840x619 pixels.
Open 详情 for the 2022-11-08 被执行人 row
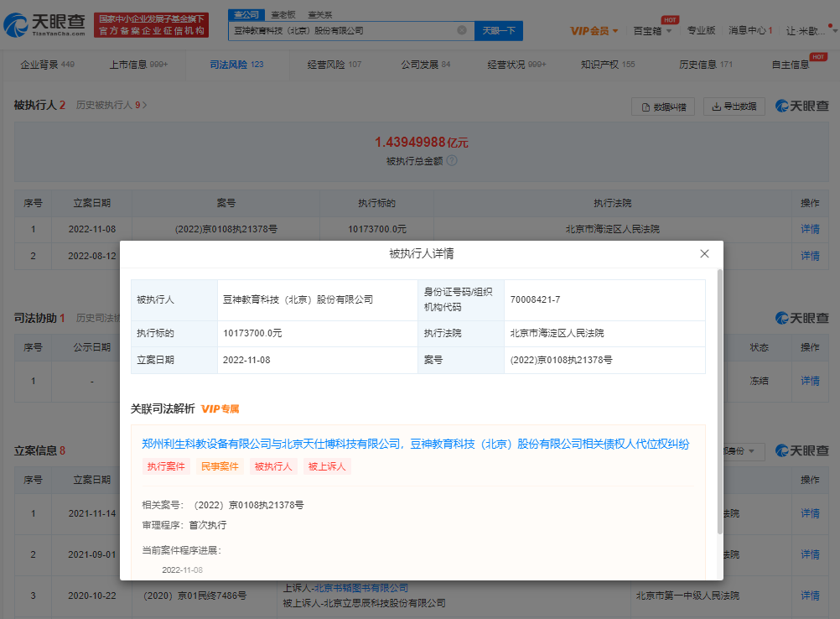(810, 229)
